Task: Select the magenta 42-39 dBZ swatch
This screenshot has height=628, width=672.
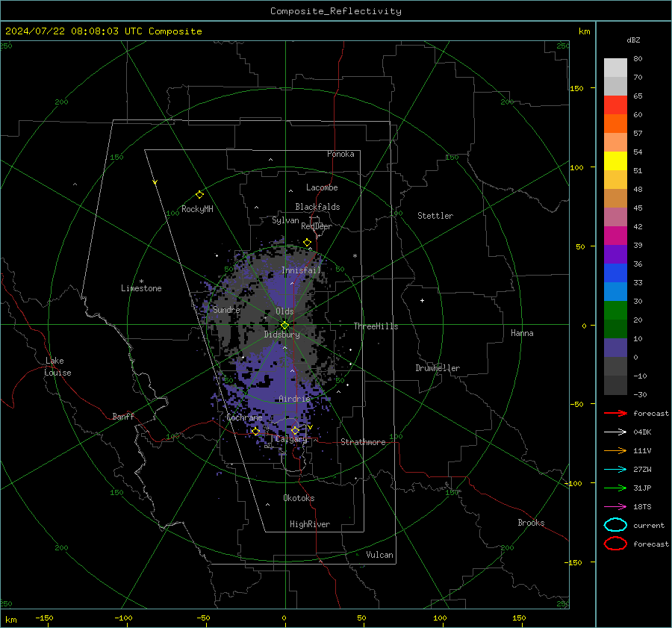Action: tap(615, 236)
